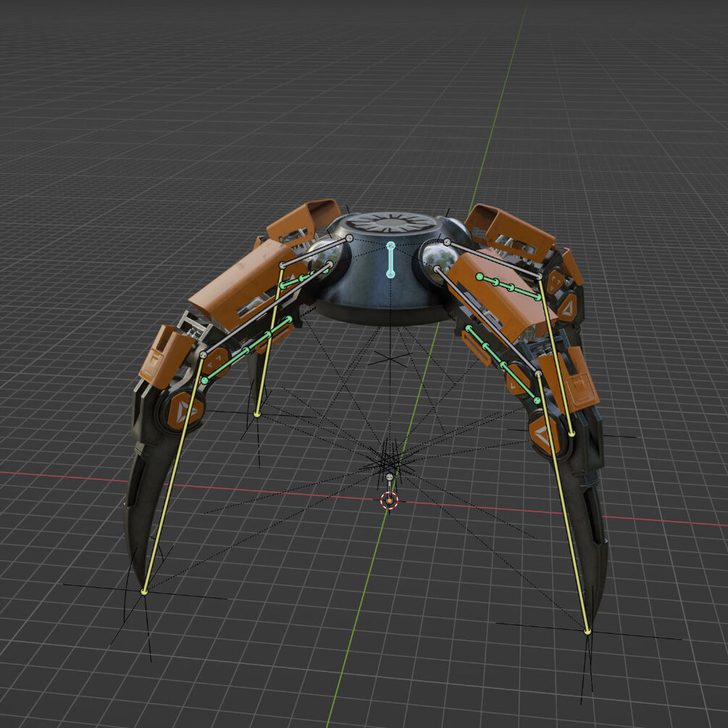Select the yellow bone of the front-right leg
728x728 pixels.
click(x=563, y=503)
